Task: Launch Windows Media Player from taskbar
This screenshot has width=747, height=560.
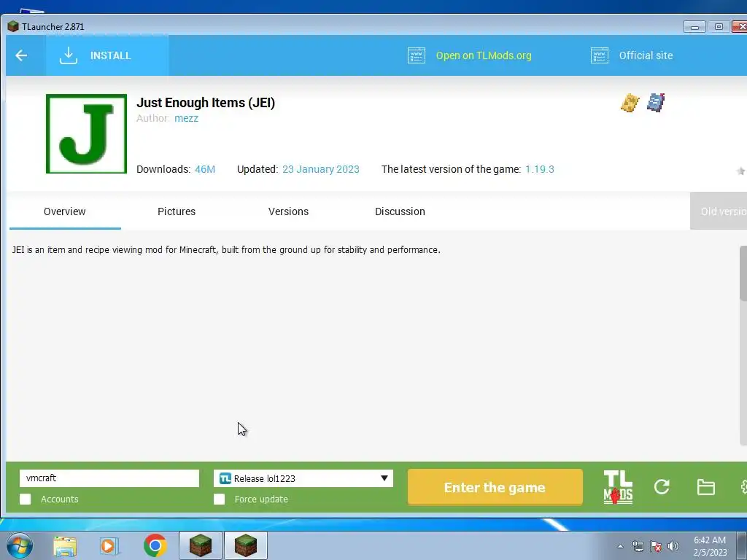Action: pyautogui.click(x=109, y=545)
